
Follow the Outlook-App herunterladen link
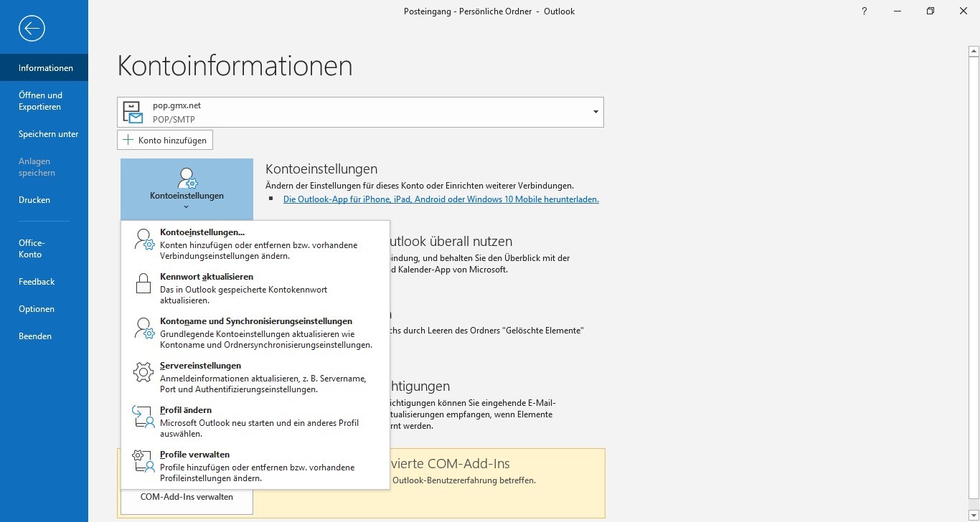(x=441, y=199)
